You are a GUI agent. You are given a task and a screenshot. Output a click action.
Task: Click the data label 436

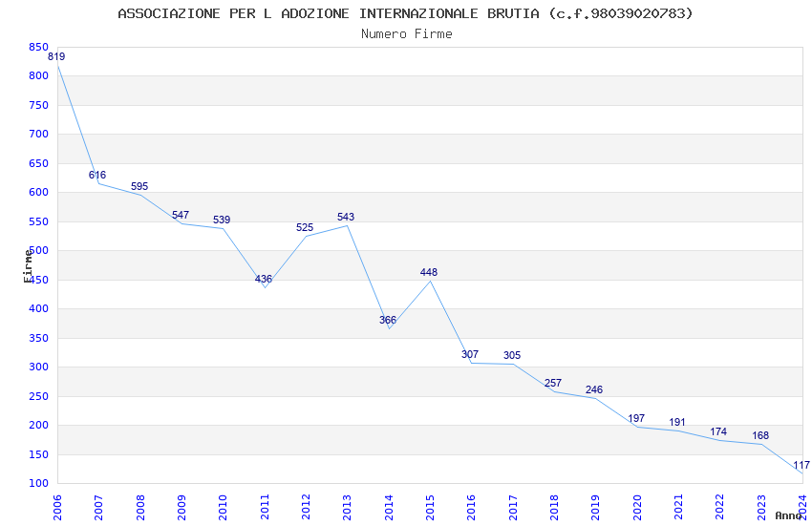coord(263,279)
